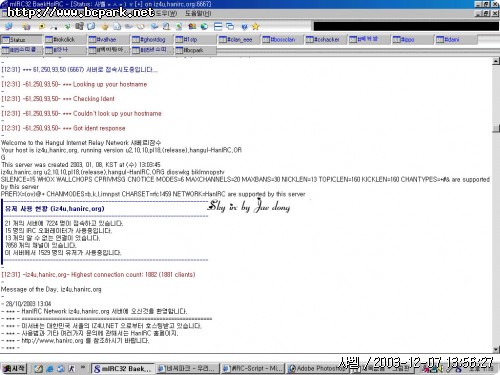Activate the mIRC32 Baek taskbar button

tap(123, 369)
